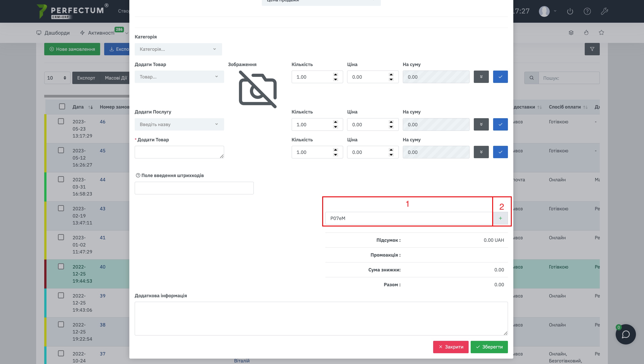Viewport: 644px width, 364px height.
Task: Increase service quantity stepper
Action: pyautogui.click(x=335, y=122)
